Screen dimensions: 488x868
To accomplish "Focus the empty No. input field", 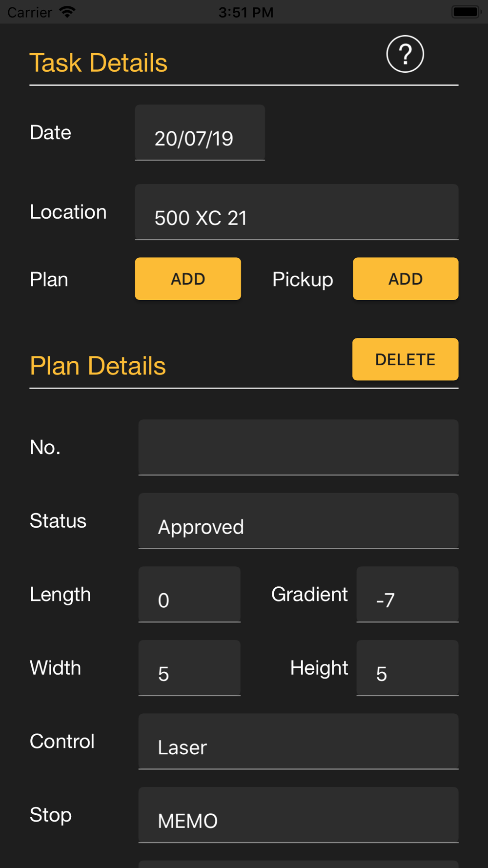I will click(298, 447).
